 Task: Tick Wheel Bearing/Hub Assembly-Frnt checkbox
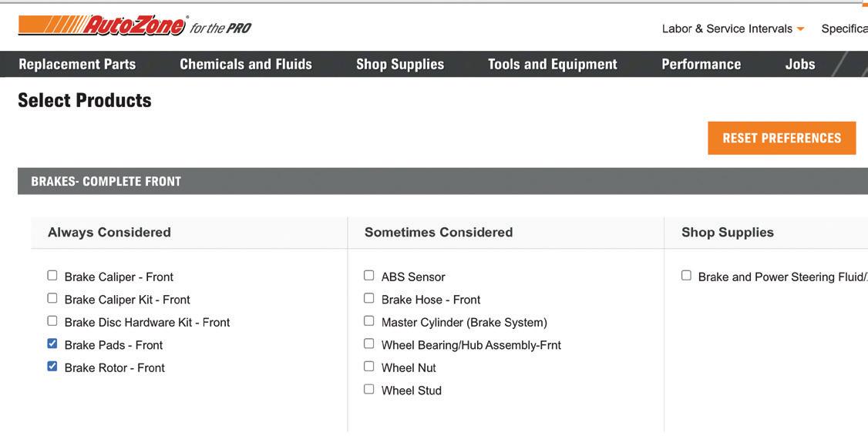point(369,344)
